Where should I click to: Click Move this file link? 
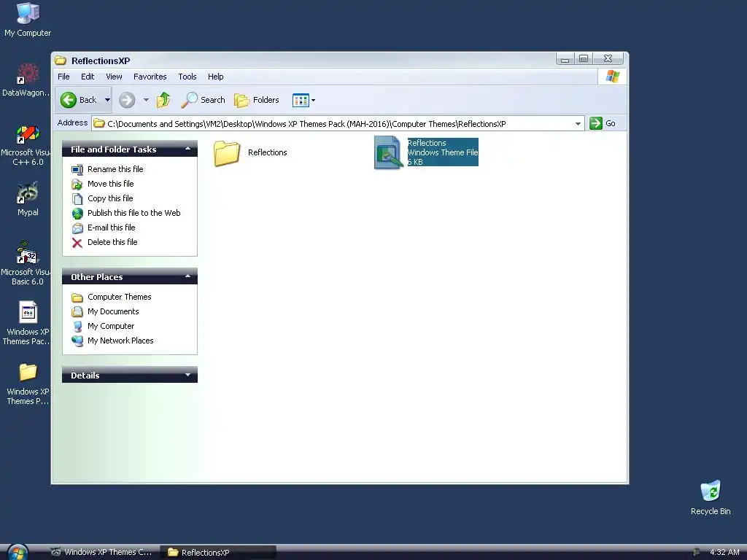click(111, 184)
